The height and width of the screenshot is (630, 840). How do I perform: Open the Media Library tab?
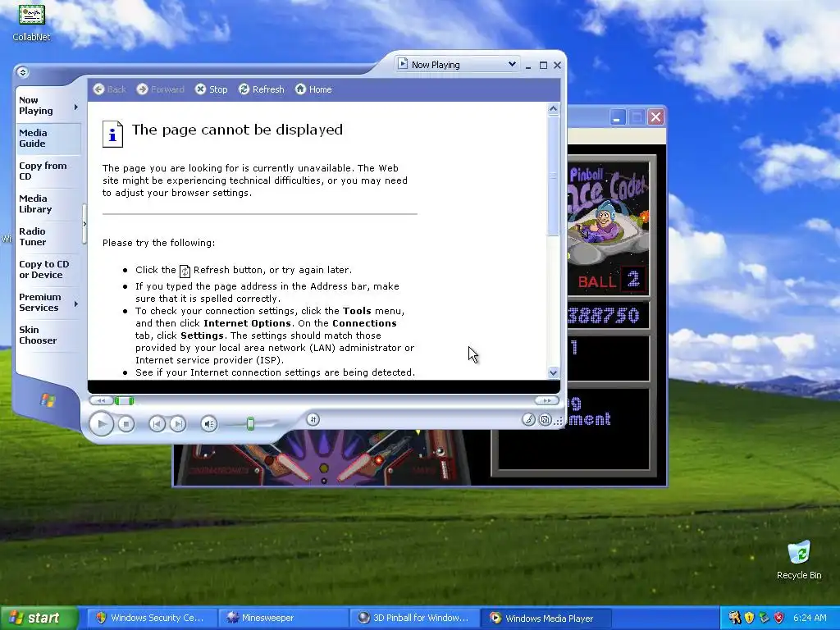pos(48,203)
